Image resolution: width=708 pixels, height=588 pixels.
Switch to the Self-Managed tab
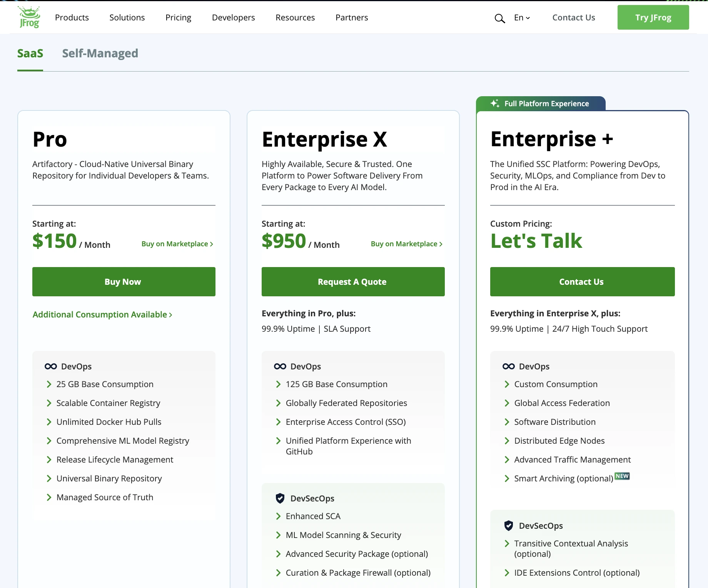pyautogui.click(x=100, y=53)
